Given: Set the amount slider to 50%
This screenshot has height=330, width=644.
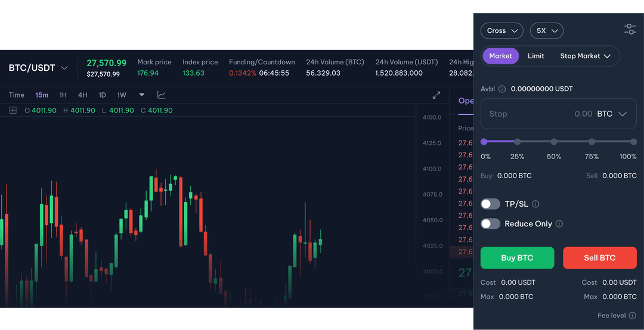Looking at the screenshot, I should 554,142.
